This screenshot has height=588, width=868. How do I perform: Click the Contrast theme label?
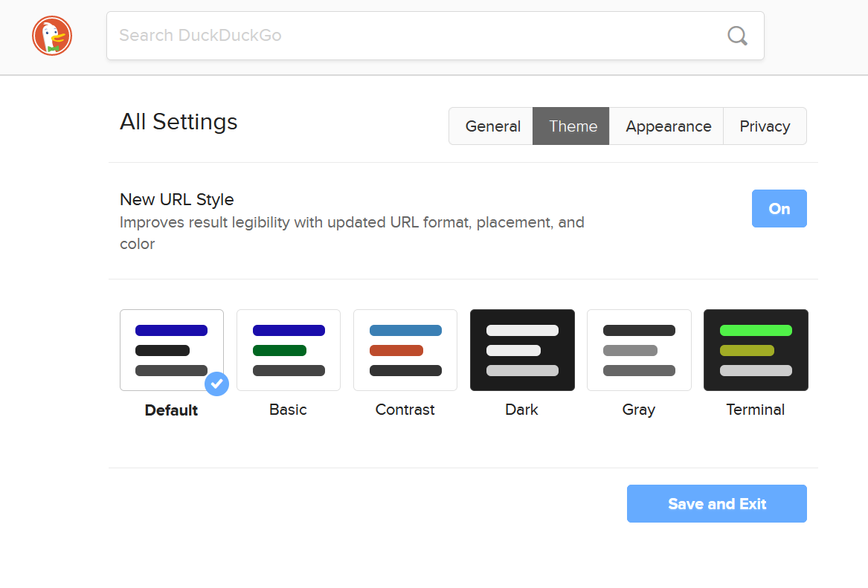click(x=405, y=410)
